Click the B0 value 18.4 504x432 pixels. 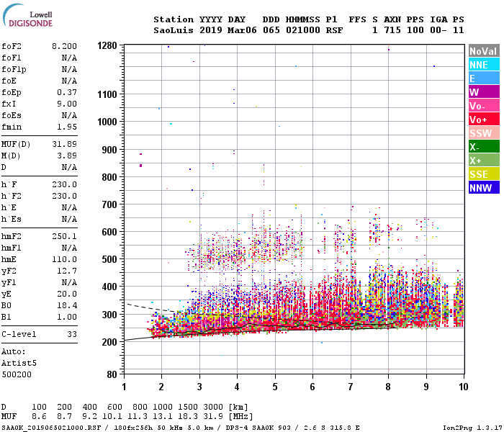click(x=67, y=305)
